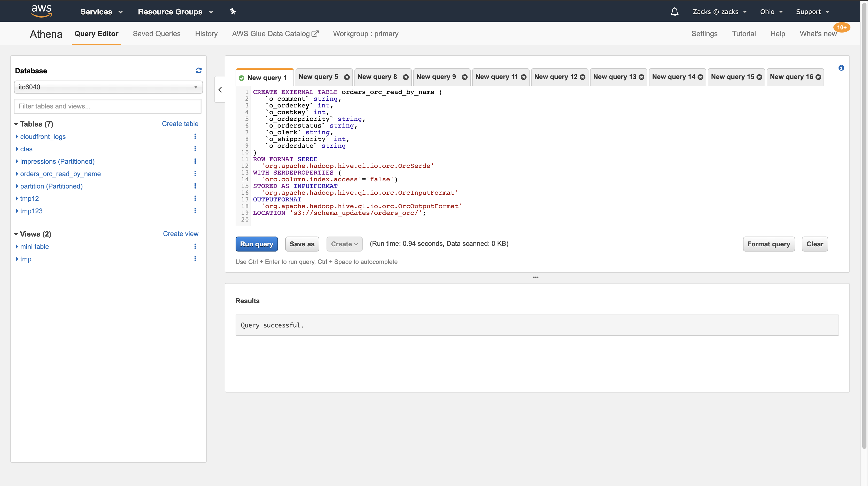The height and width of the screenshot is (486, 868).
Task: Click the Filter tables and views field
Action: 107,106
